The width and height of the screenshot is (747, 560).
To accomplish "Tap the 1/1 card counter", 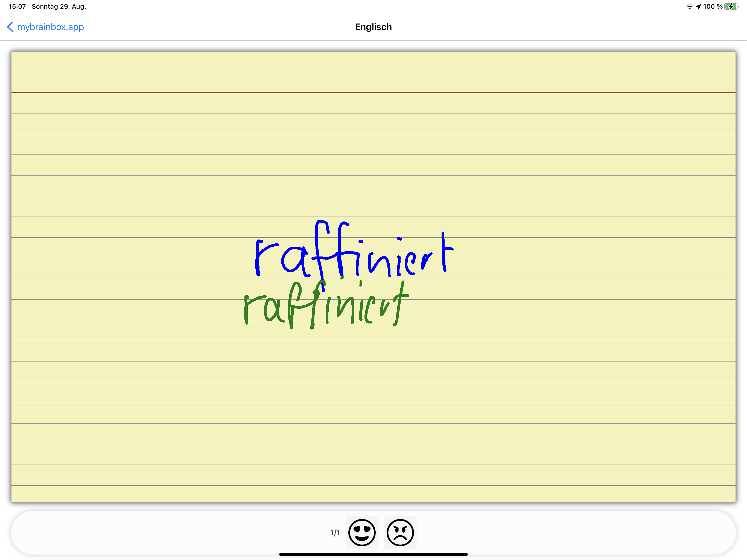I will pyautogui.click(x=335, y=533).
